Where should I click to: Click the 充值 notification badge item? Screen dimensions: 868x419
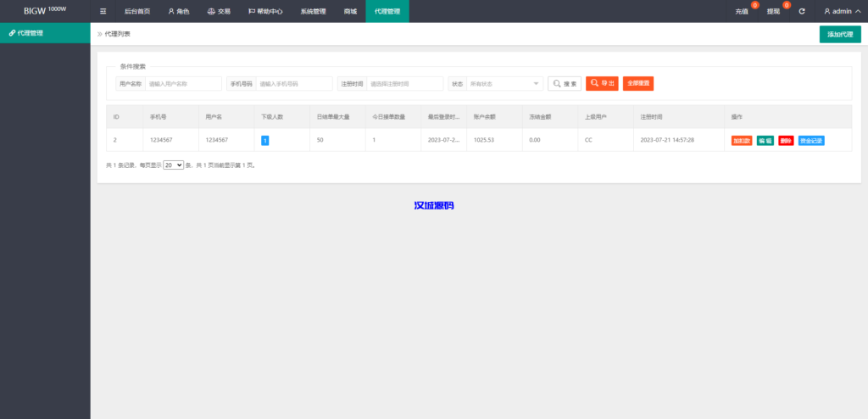(x=743, y=11)
